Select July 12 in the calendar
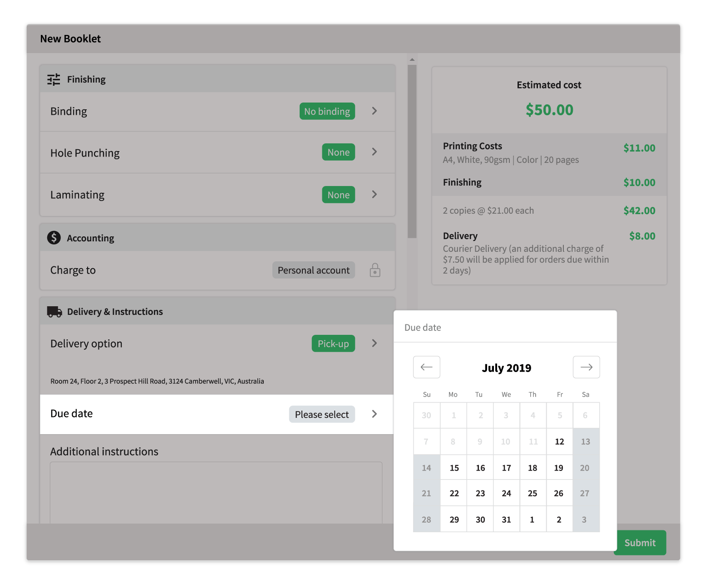The width and height of the screenshot is (710, 588). coord(560,441)
